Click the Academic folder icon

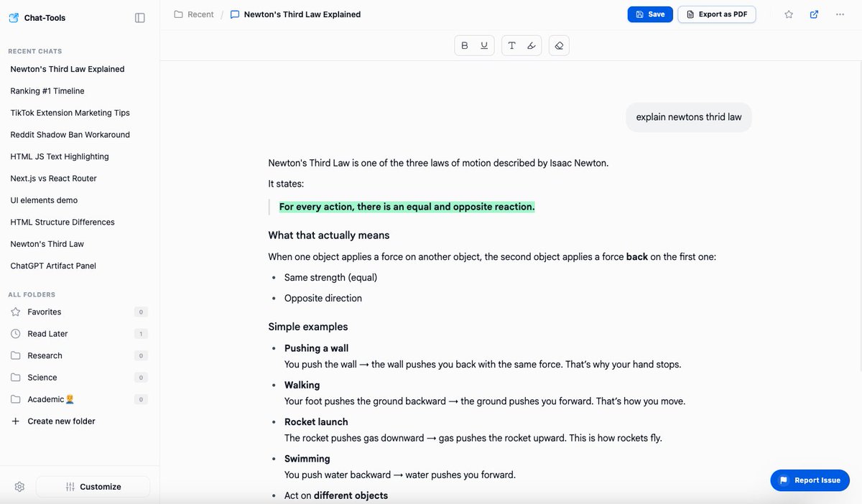coord(16,399)
